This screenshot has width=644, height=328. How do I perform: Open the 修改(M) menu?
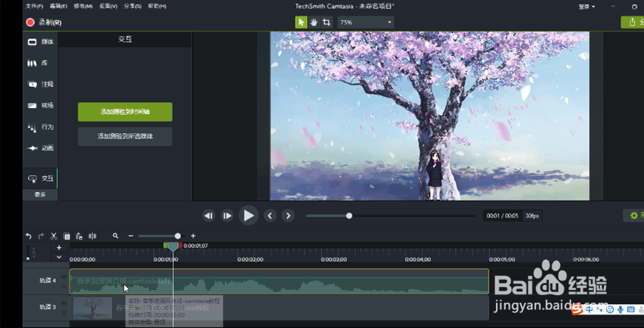coord(83,6)
